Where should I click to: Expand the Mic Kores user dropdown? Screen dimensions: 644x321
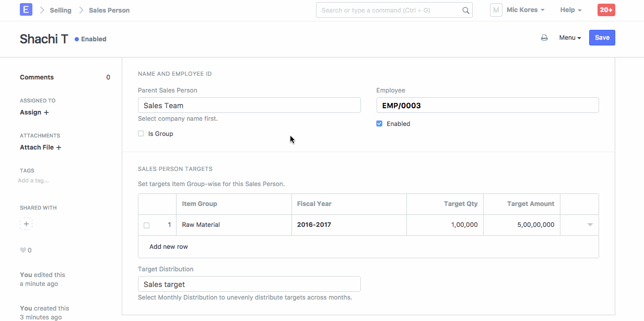(525, 10)
